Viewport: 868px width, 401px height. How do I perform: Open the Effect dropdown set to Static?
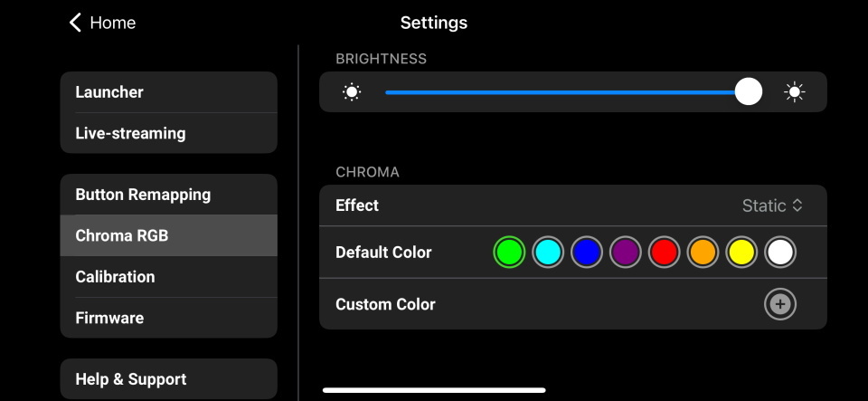[x=772, y=205]
